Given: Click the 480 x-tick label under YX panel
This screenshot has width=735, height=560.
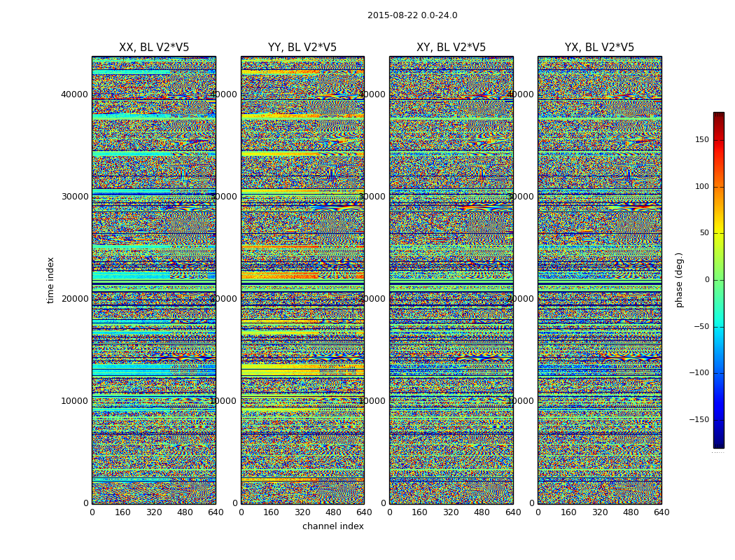Looking at the screenshot, I should 631,512.
